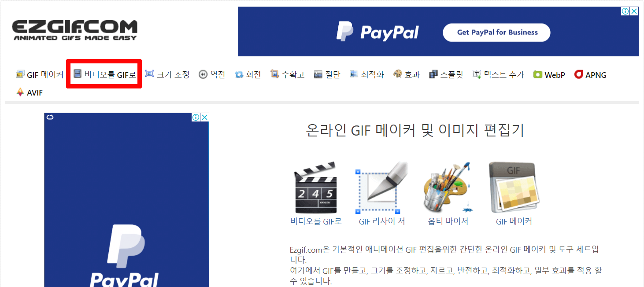Click the 비디오를 GIF로 link under clapperboard
Image resolution: width=644 pixels, height=287 pixels.
[x=316, y=221]
